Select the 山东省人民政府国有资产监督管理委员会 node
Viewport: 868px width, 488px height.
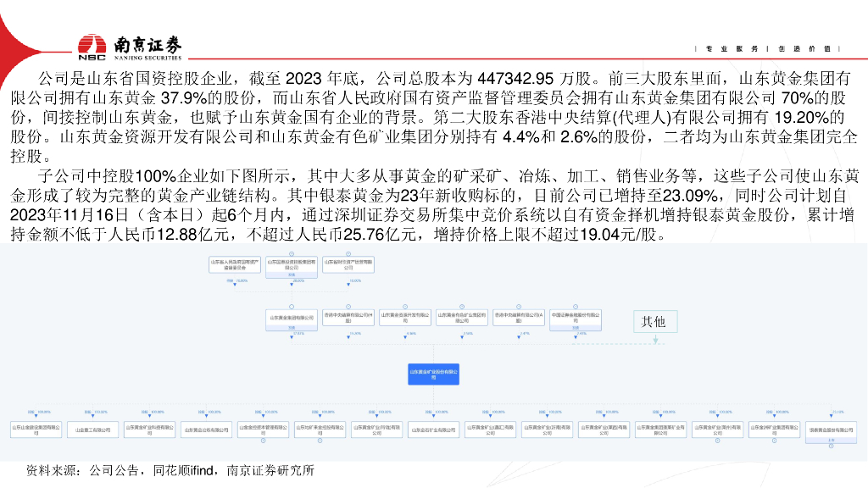(235, 265)
